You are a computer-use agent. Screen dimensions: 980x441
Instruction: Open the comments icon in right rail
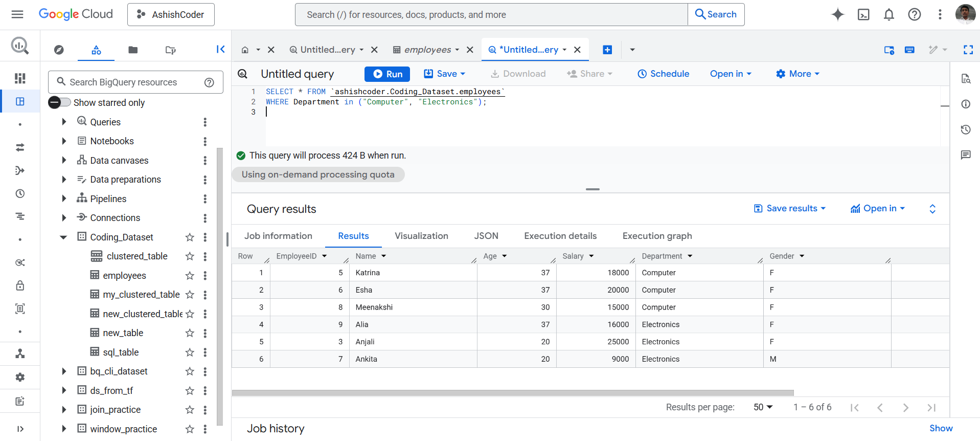coord(966,155)
